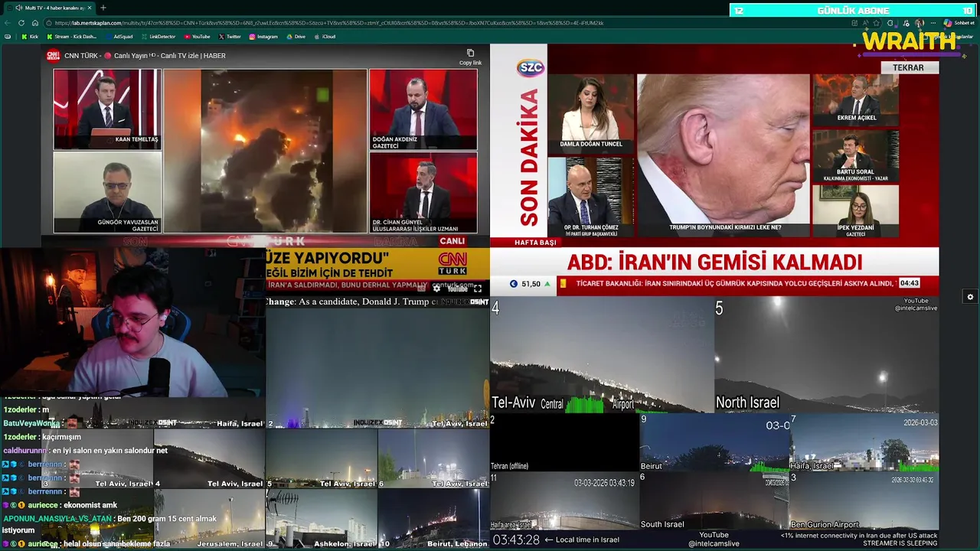This screenshot has width=980, height=551.
Task: Click CNN Türk channel logo in video header
Action: pos(53,55)
